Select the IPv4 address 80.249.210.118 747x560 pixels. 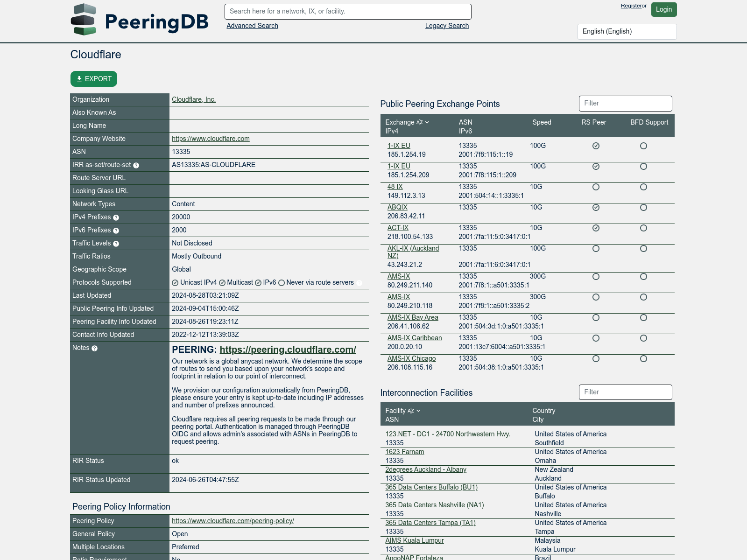410,306
